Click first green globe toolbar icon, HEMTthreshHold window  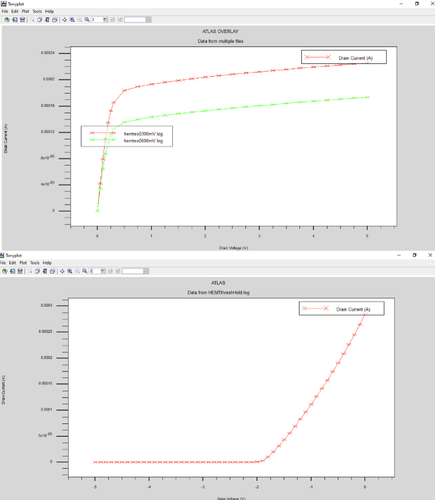[4, 271]
